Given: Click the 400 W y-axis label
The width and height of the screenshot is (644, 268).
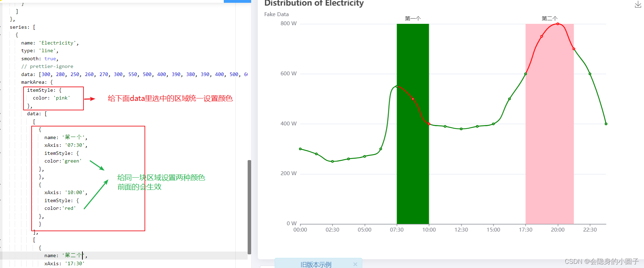Looking at the screenshot, I should pos(288,124).
